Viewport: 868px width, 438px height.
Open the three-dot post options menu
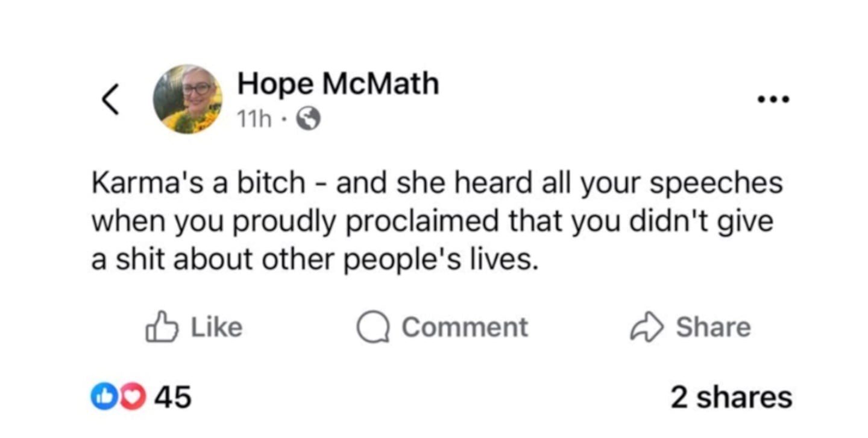774,100
